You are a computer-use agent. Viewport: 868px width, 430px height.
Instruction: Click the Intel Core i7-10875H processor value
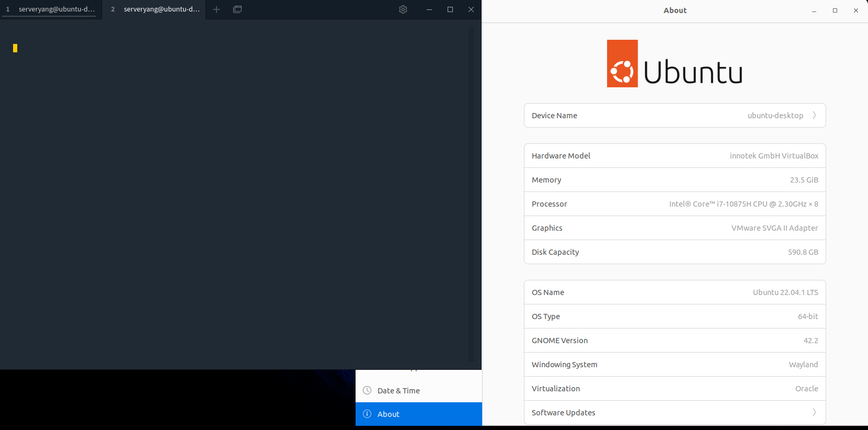(x=744, y=204)
